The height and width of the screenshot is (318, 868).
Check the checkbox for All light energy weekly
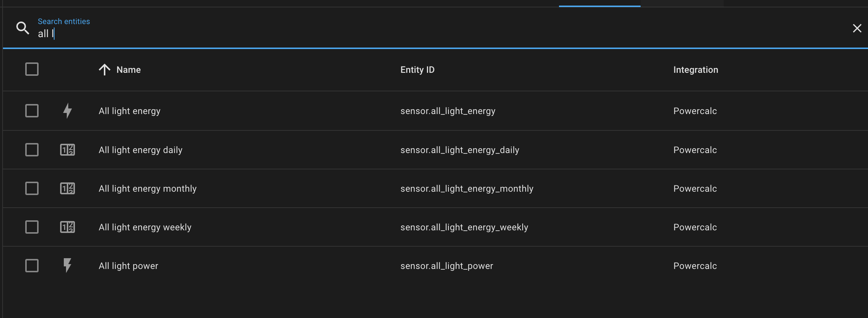pos(32,227)
